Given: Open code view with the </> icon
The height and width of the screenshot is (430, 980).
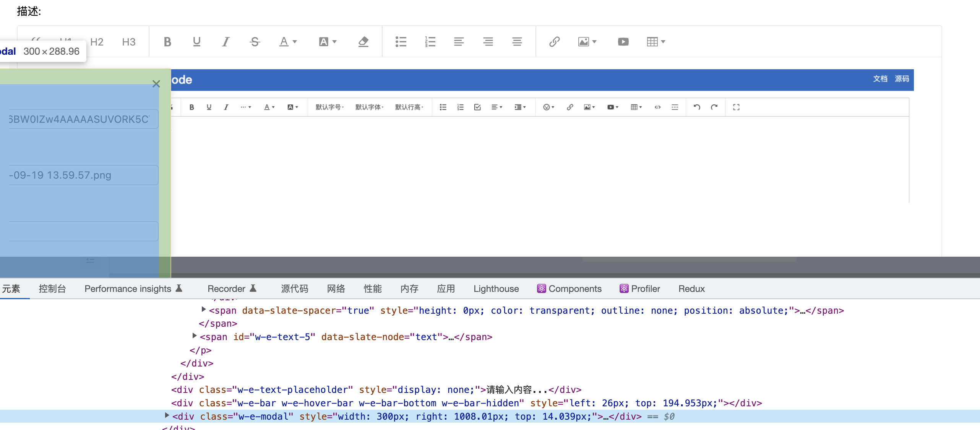Looking at the screenshot, I should coord(657,107).
